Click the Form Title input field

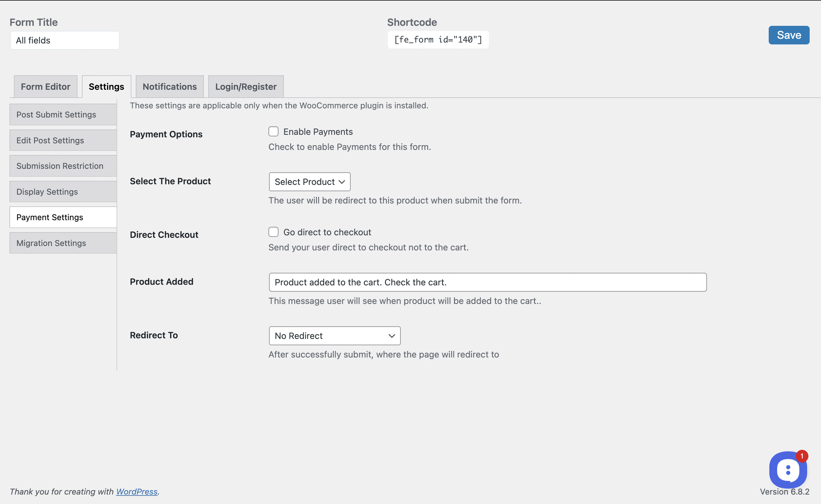pos(65,40)
